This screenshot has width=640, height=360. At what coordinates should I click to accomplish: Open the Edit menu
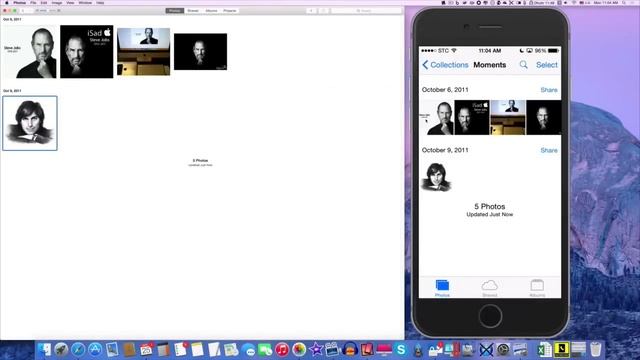coord(44,3)
